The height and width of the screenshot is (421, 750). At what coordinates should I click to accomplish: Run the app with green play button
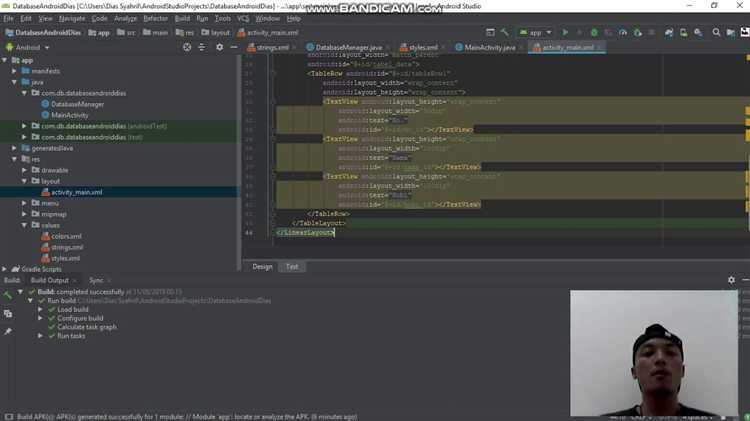pos(565,32)
